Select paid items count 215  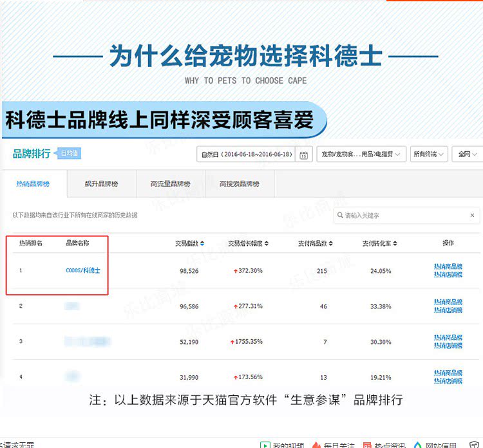tap(322, 271)
